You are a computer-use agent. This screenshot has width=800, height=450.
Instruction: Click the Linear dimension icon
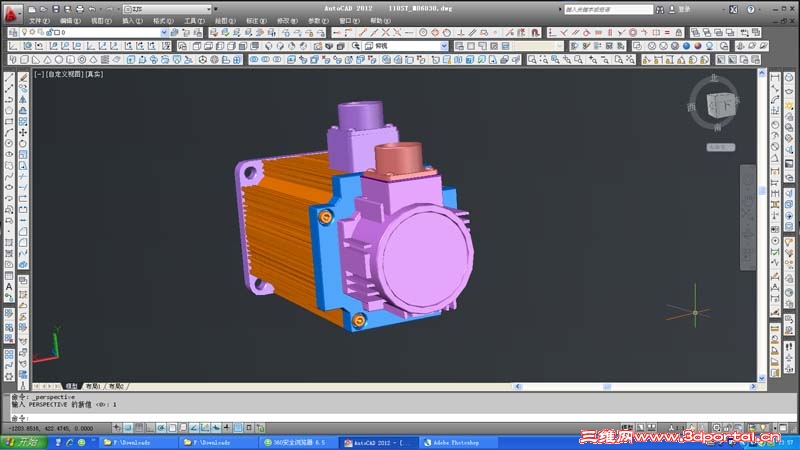[x=775, y=78]
